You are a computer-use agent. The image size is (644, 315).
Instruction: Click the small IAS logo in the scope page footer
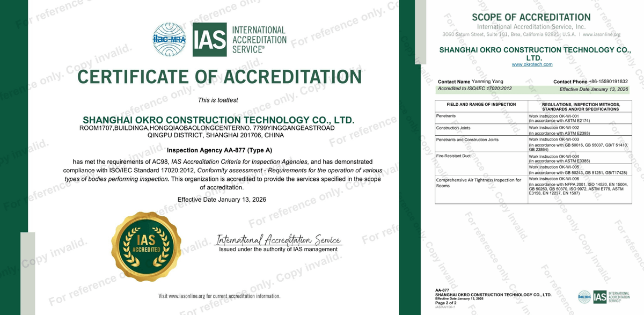(x=599, y=296)
